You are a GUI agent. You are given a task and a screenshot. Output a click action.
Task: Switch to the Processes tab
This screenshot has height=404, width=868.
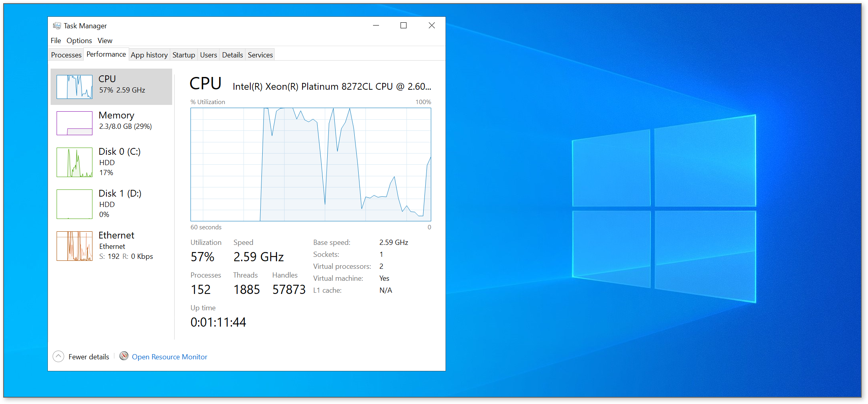[x=66, y=55]
